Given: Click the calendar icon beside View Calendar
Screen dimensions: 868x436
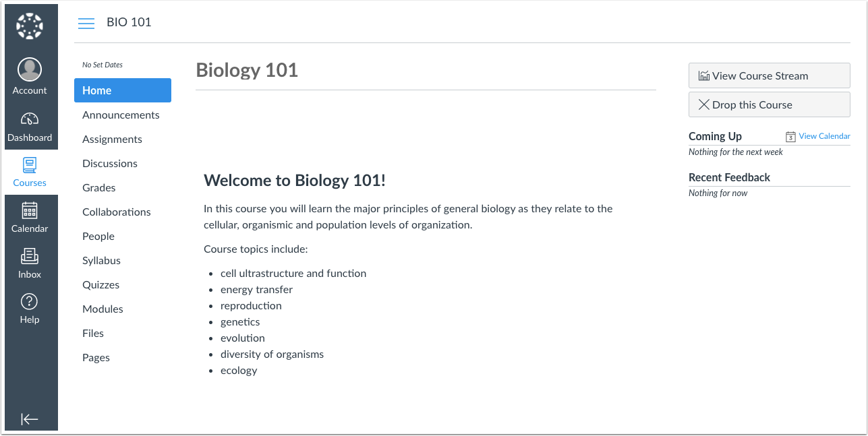Looking at the screenshot, I should coord(789,136).
